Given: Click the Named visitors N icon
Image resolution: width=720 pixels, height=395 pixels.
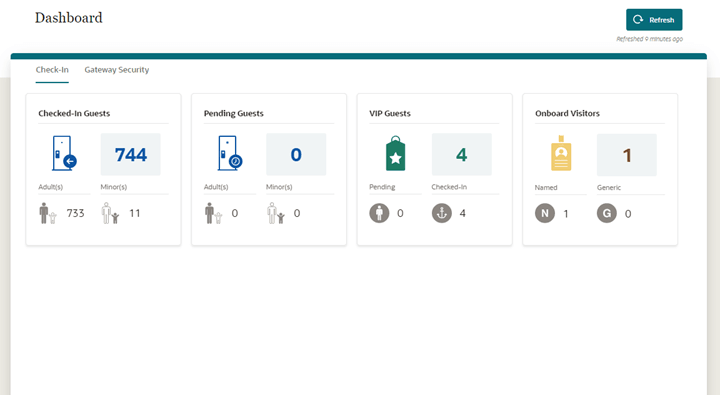Looking at the screenshot, I should click(x=545, y=214).
